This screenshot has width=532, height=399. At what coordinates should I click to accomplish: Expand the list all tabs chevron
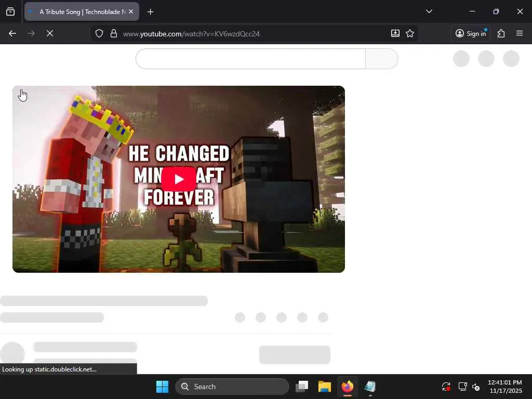click(x=429, y=11)
